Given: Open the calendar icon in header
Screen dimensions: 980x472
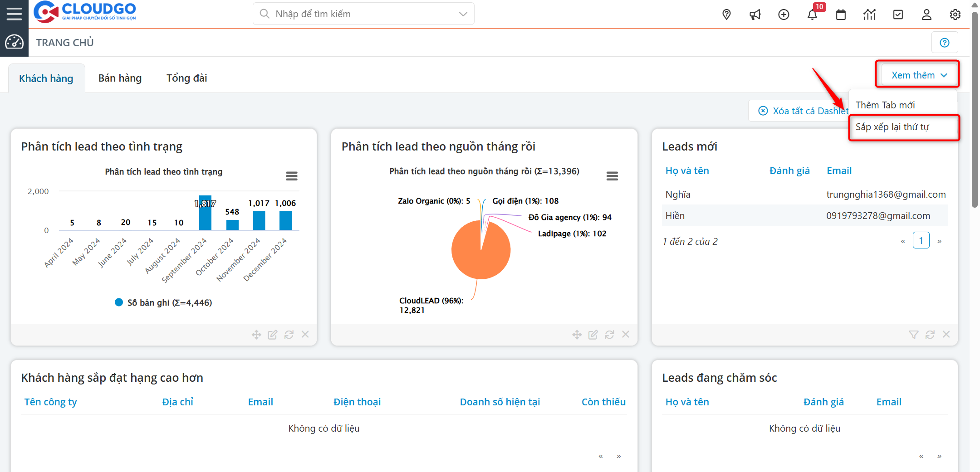Looking at the screenshot, I should click(841, 15).
